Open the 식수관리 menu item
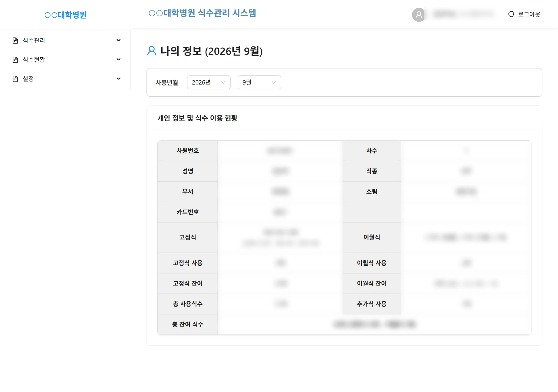The height and width of the screenshot is (392, 558). (x=65, y=40)
